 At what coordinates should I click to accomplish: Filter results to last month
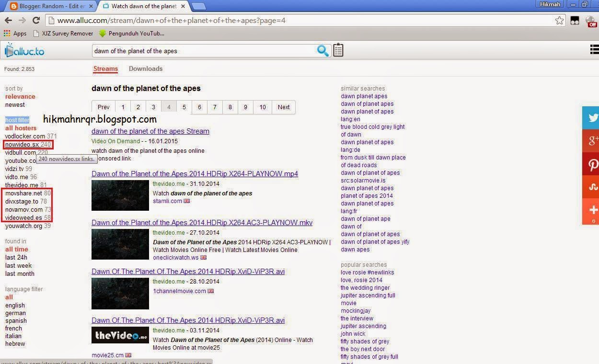click(20, 274)
